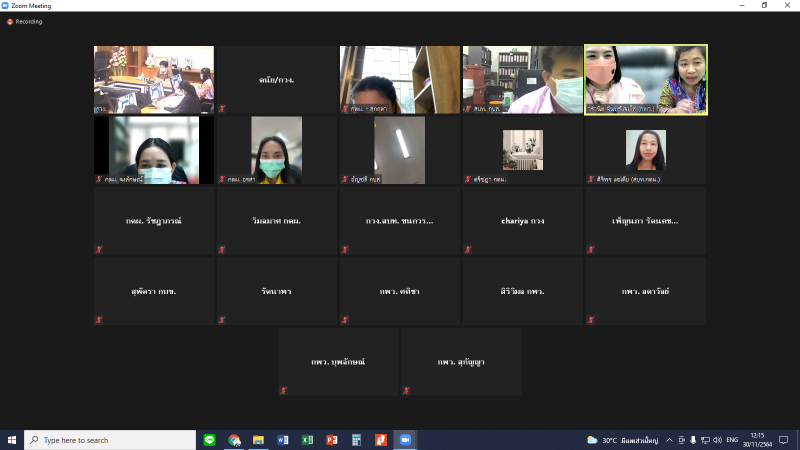800x450 pixels.
Task: Select the กวง.สบท. ชนกวร... participant name
Action: 399,221
